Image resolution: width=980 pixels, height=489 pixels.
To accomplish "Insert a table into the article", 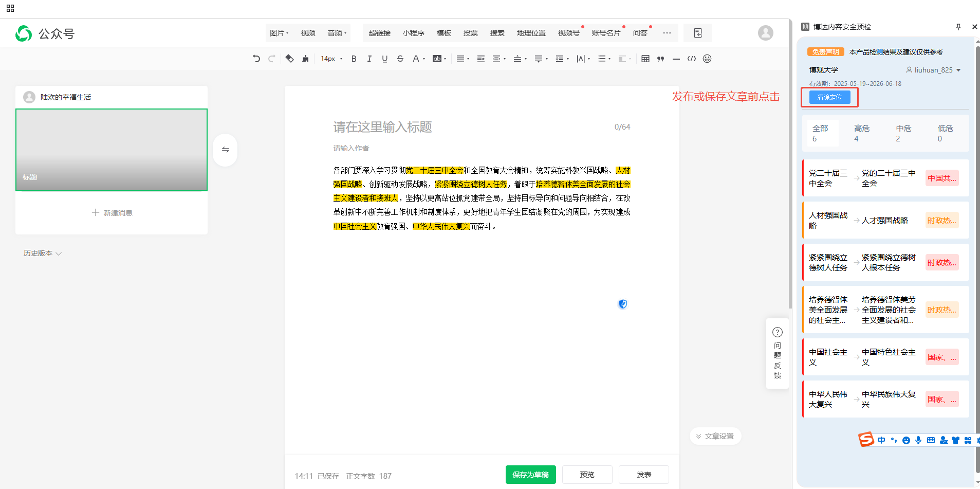I will pos(645,59).
